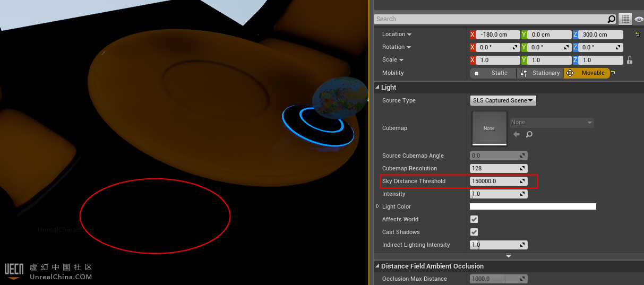Uncheck the Affects World checkbox

pyautogui.click(x=474, y=219)
